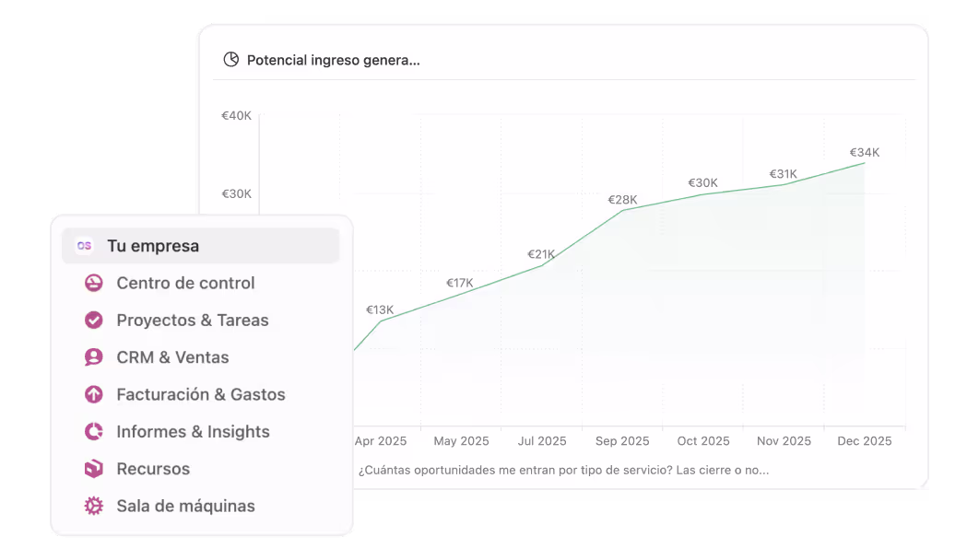979x560 pixels.
Task: Click the pie chart icon beside Potencial ingreso
Action: tap(231, 59)
